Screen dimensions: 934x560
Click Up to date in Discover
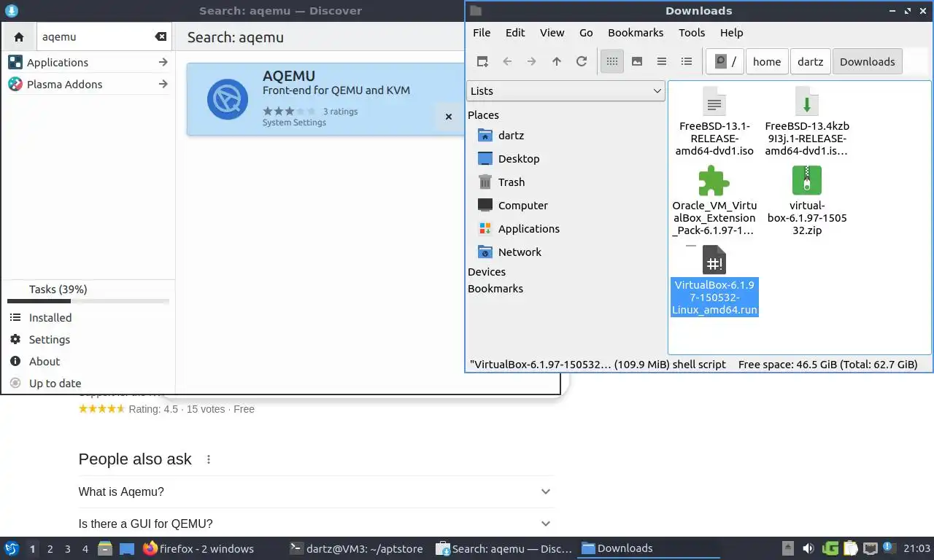pyautogui.click(x=88, y=384)
